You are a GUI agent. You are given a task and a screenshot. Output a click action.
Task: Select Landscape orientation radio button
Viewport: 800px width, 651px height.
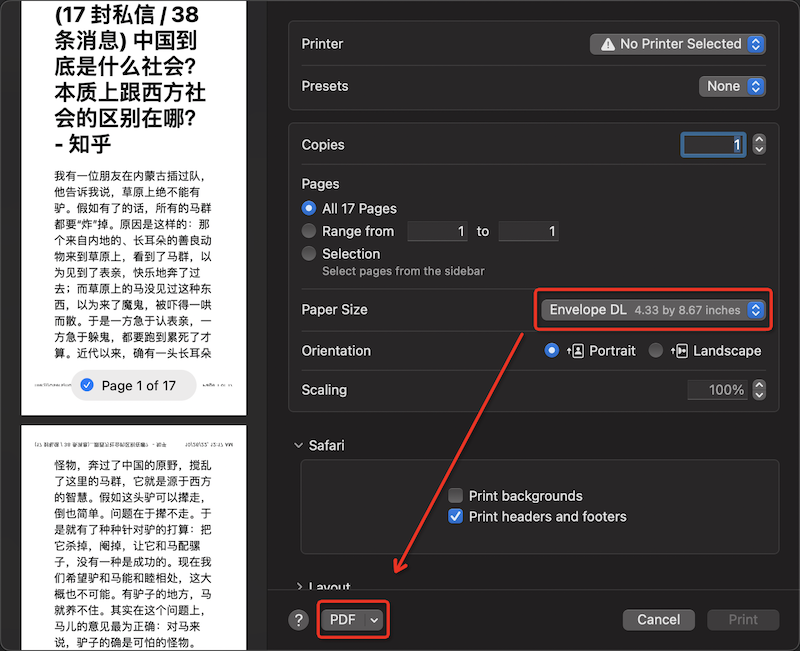pyautogui.click(x=656, y=351)
